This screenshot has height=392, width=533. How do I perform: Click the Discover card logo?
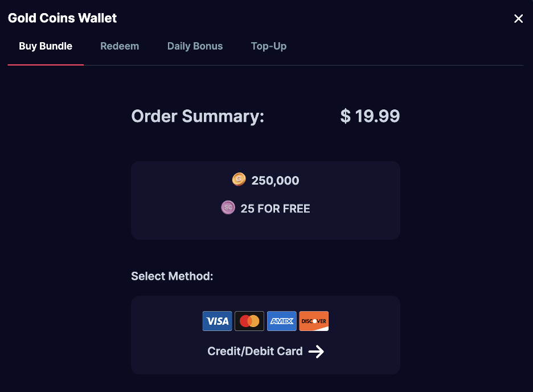pyautogui.click(x=314, y=321)
